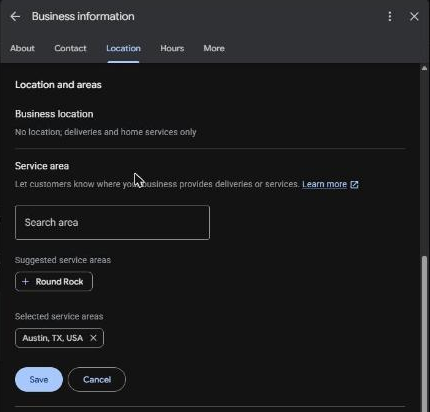Switch to the About tab
This screenshot has height=412, width=430.
tap(22, 48)
